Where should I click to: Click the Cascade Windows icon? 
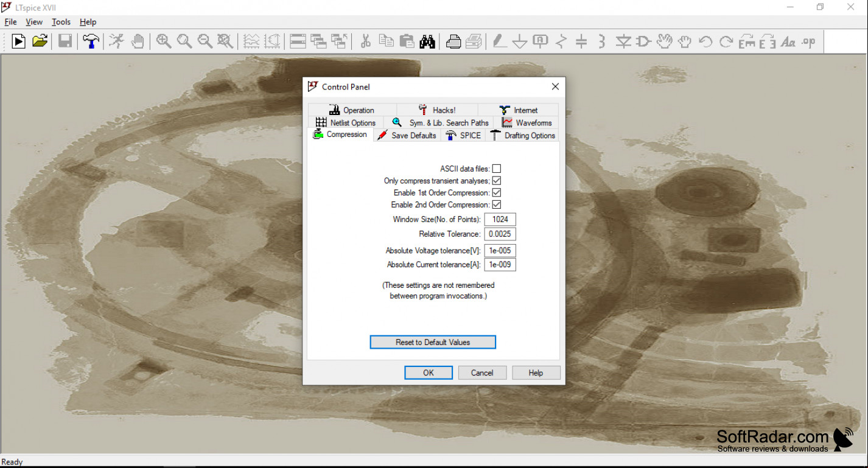point(318,41)
